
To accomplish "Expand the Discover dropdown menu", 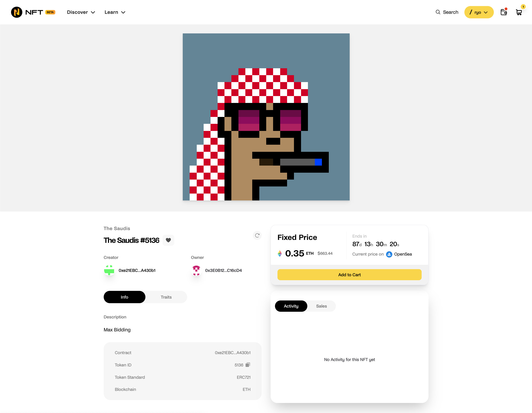I will [x=81, y=12].
